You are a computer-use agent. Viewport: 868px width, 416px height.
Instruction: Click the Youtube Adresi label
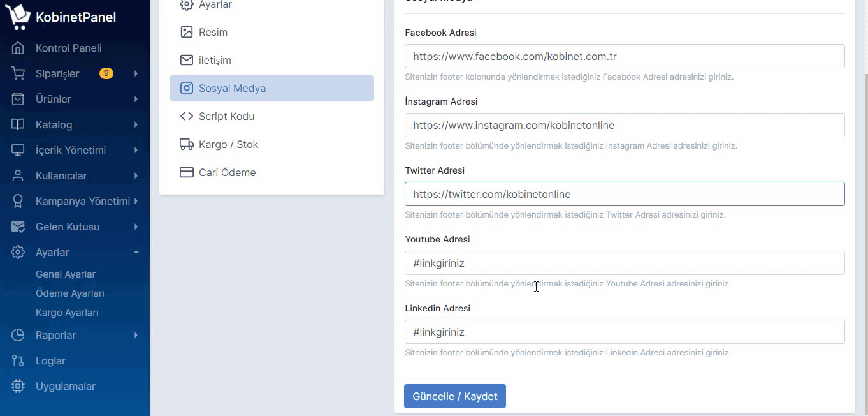[437, 239]
